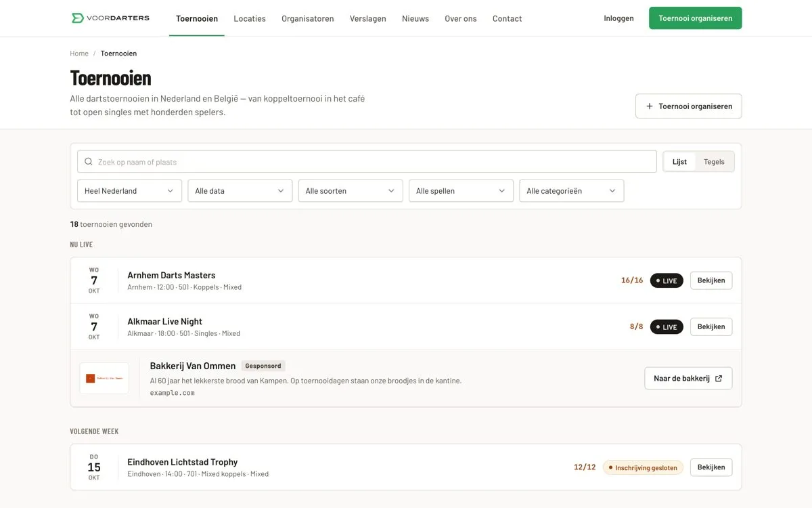812x508 pixels.
Task: Click the Alkmaar · 18:00 · 501 details line
Action: click(x=183, y=333)
